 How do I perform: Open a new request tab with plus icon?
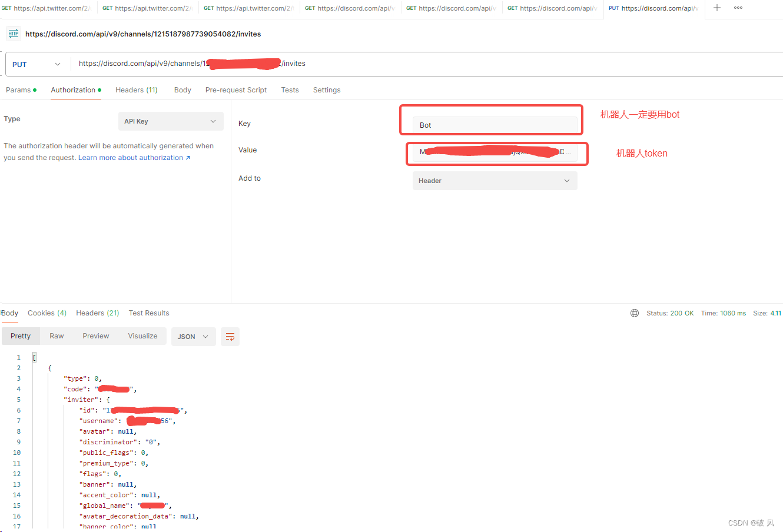tap(717, 8)
